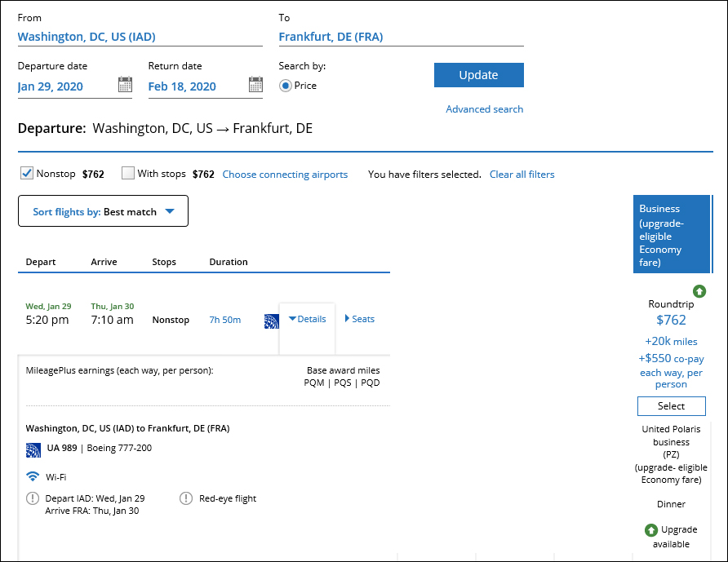
Task: Click the +$550 co-pay text
Action: tap(671, 358)
